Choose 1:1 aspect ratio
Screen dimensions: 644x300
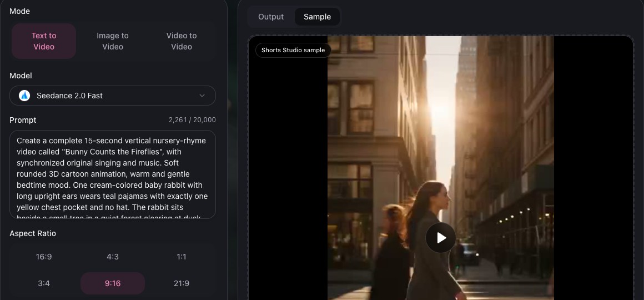point(181,257)
